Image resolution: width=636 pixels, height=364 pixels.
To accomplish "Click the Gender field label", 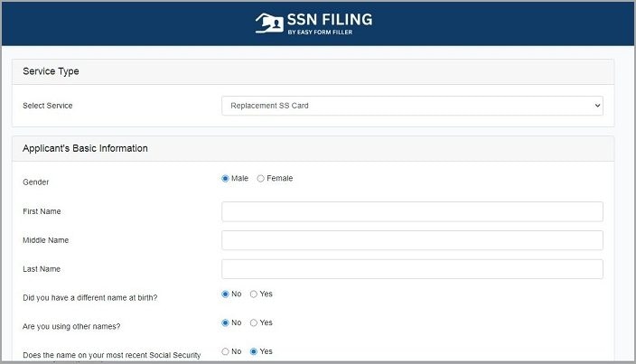I will point(36,182).
